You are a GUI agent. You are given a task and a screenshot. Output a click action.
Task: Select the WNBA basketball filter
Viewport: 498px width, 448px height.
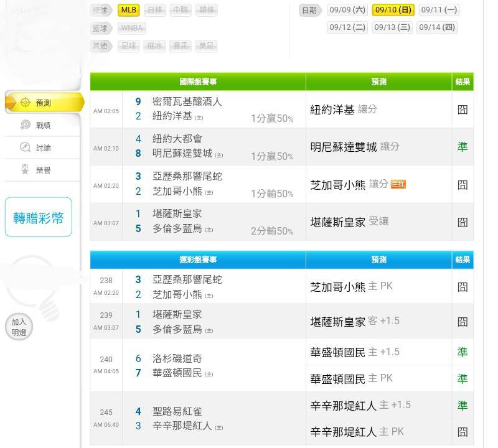pyautogui.click(x=132, y=28)
